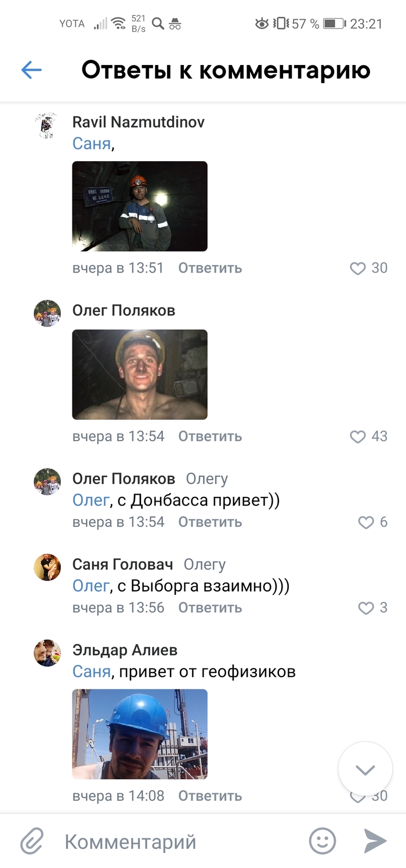Image resolution: width=406 pixels, height=868 pixels.
Task: Tap the back arrow icon
Action: pyautogui.click(x=31, y=70)
